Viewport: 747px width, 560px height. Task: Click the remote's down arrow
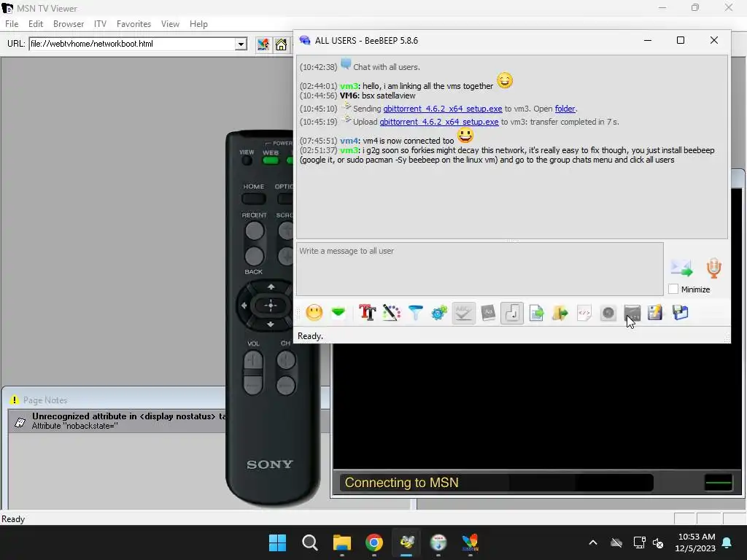pyautogui.click(x=271, y=324)
